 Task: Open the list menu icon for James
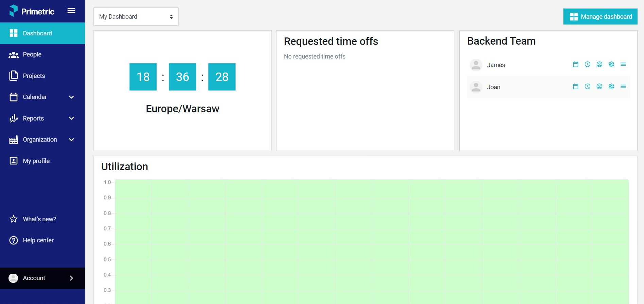(x=623, y=64)
